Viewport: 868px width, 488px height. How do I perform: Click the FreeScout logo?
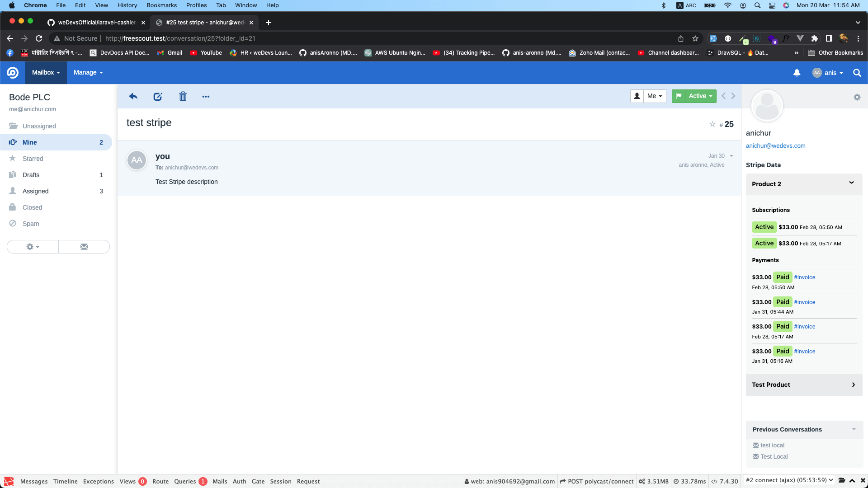tap(12, 72)
